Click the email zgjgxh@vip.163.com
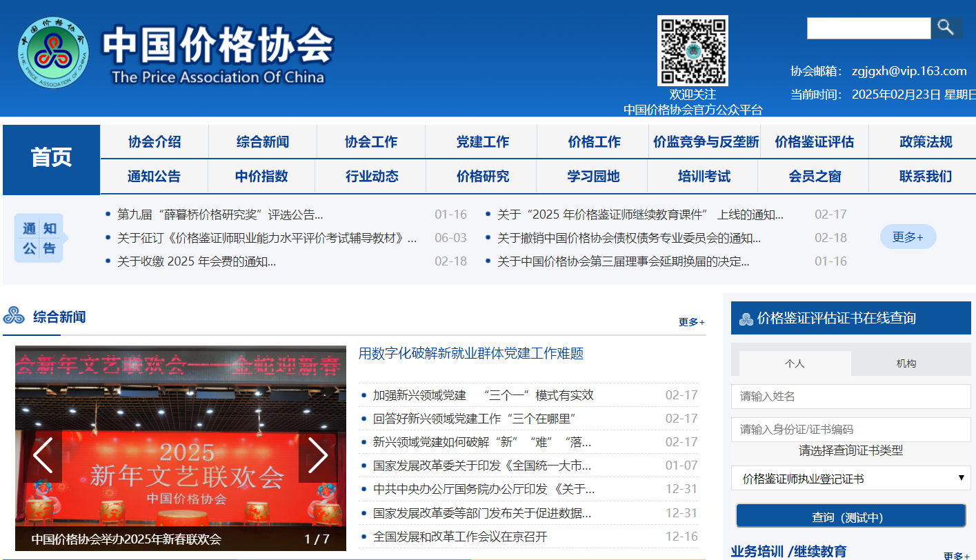 click(909, 71)
